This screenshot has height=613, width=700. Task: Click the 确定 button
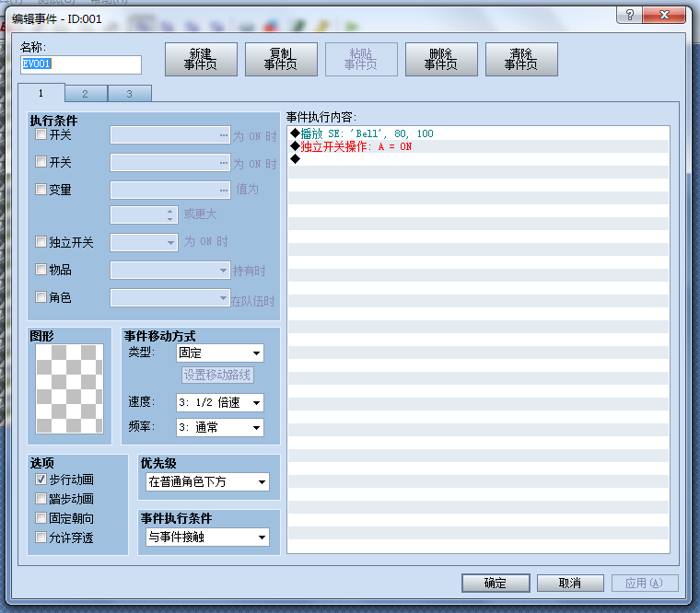coord(496,583)
